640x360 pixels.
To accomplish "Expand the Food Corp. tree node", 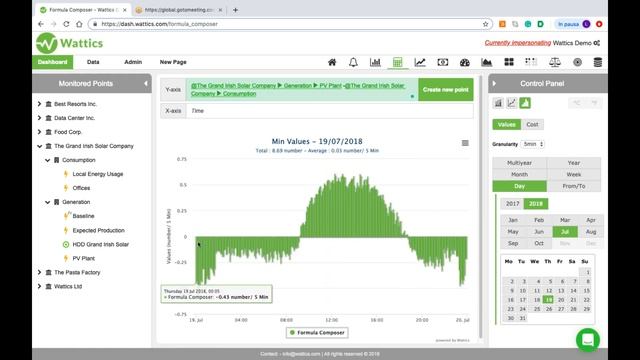I will (40, 132).
